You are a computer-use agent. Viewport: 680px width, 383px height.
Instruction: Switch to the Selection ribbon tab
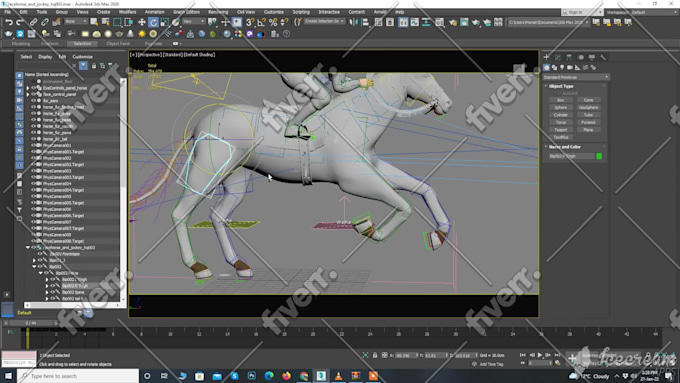[82, 44]
